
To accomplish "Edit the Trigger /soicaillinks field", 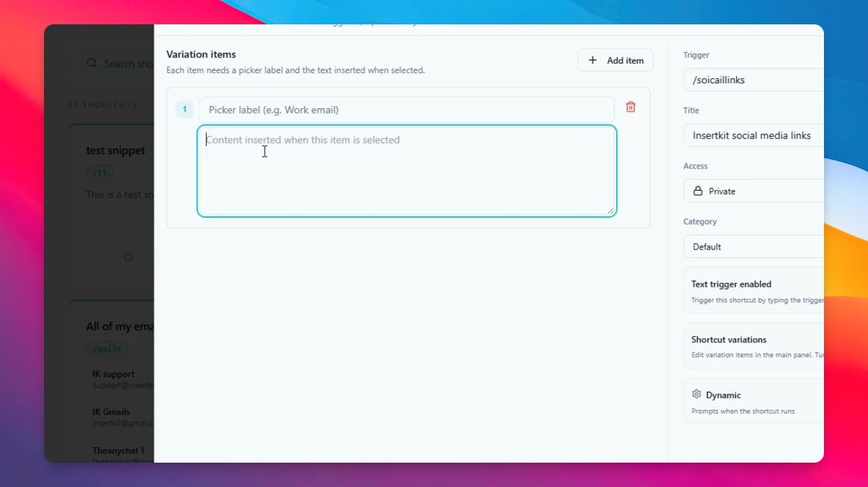I will [x=754, y=80].
